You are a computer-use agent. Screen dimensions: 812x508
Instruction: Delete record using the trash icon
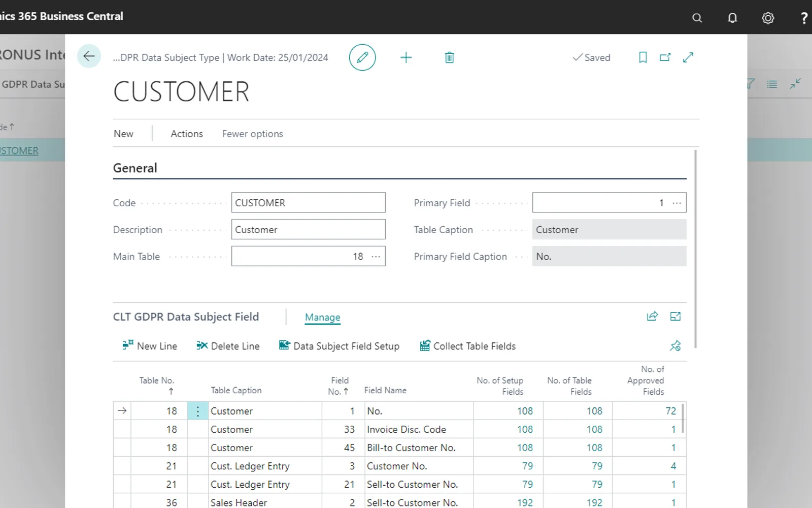tap(449, 57)
